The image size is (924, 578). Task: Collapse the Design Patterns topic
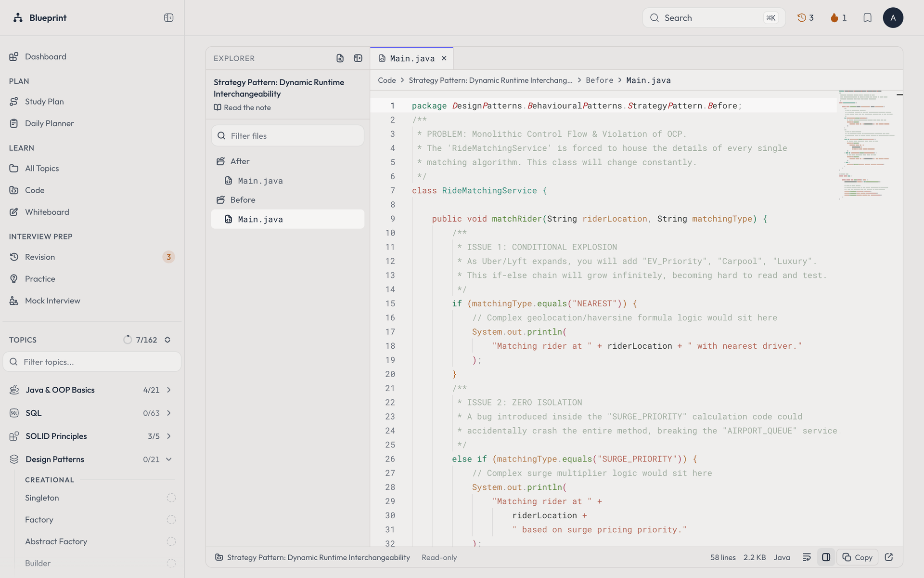(x=92, y=460)
